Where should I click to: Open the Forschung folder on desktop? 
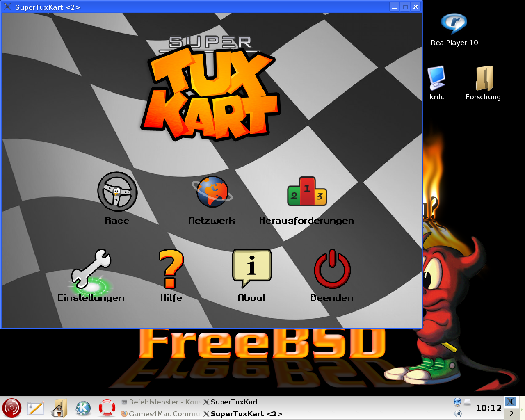pyautogui.click(x=484, y=78)
